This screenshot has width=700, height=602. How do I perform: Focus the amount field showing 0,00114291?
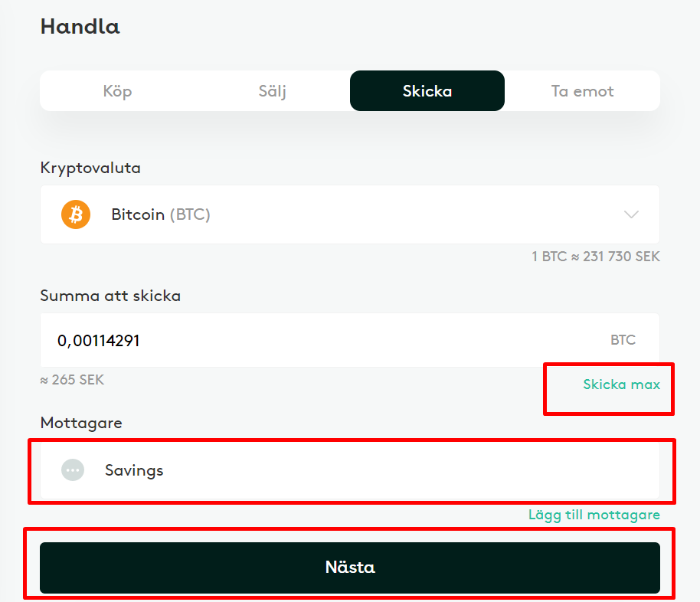[x=306, y=340]
